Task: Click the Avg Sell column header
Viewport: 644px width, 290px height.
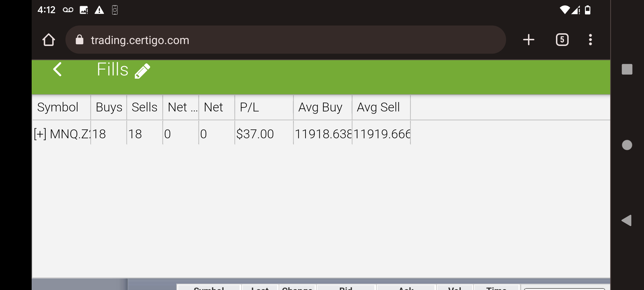Action: point(381,107)
